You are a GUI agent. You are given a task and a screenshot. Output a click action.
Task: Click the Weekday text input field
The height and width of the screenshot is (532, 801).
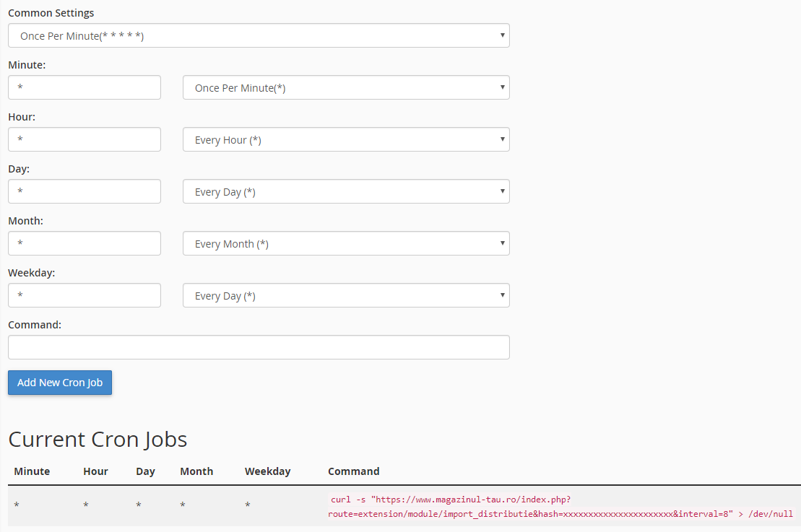click(85, 295)
